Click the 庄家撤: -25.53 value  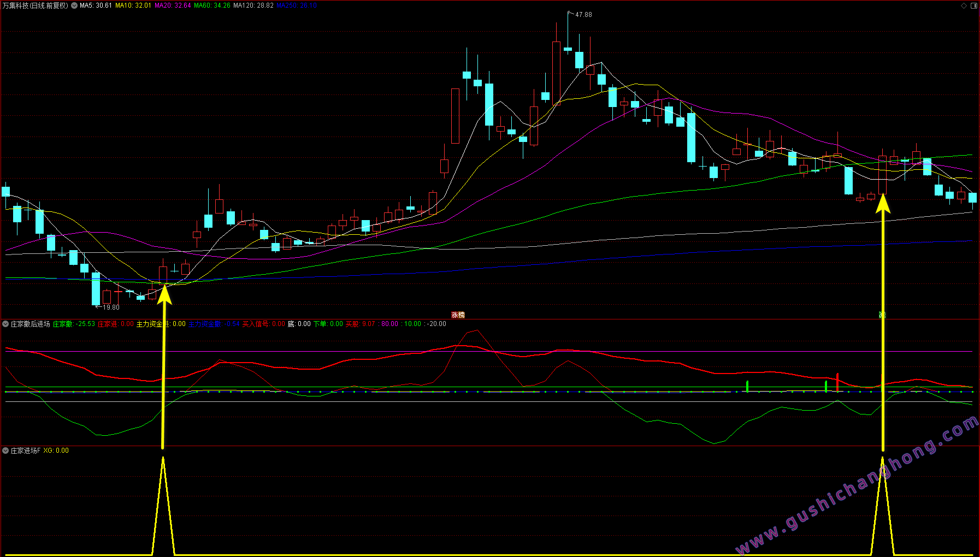pyautogui.click(x=74, y=324)
